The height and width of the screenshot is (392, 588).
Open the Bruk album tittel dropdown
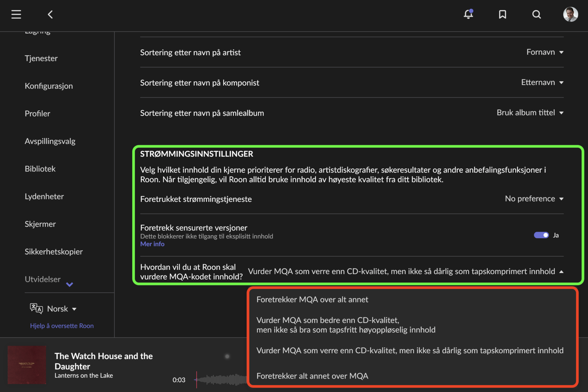pos(530,113)
